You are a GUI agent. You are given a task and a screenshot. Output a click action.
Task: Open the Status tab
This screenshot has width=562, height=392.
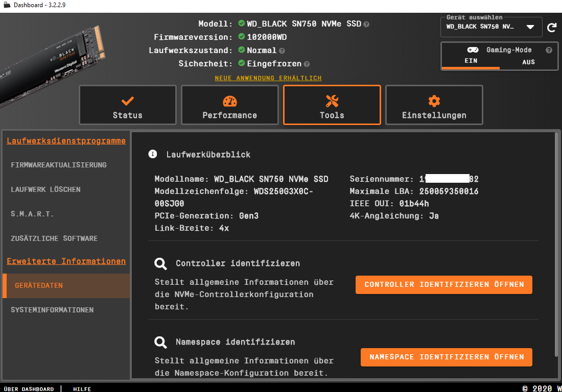(128, 105)
